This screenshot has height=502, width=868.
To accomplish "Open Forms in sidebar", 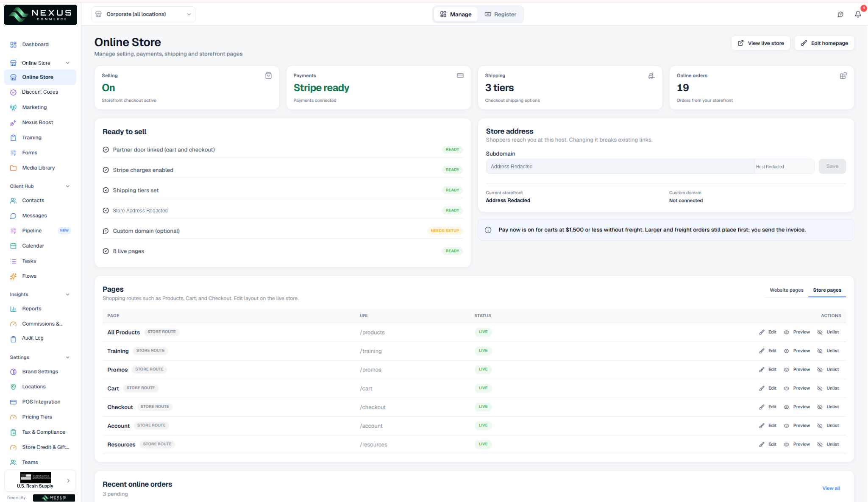I will point(30,153).
